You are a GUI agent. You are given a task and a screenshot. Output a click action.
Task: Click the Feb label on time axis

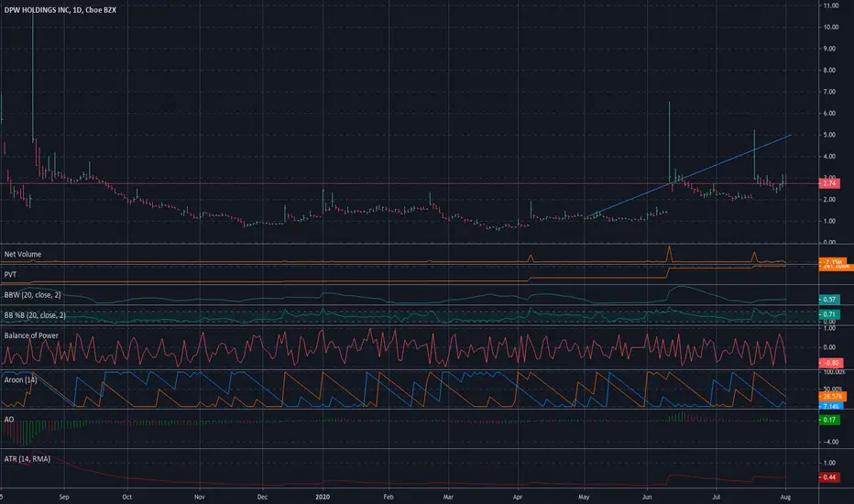389,497
